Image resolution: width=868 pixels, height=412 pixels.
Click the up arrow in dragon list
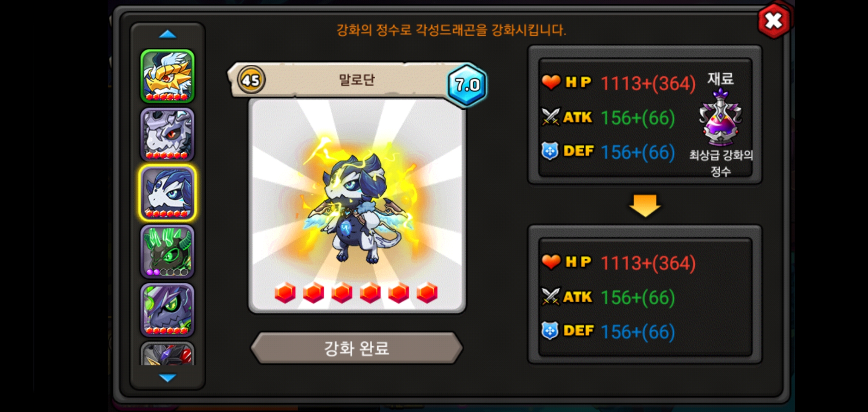point(168,35)
